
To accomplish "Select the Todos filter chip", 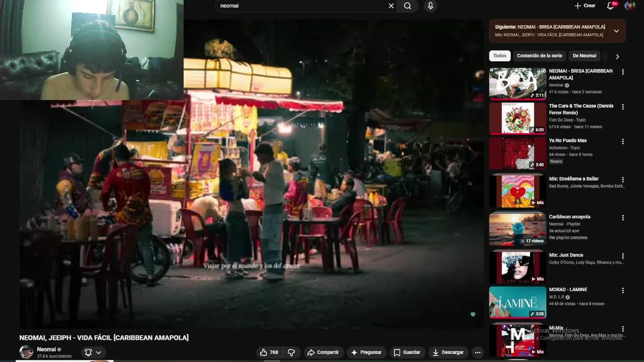I will tap(500, 56).
